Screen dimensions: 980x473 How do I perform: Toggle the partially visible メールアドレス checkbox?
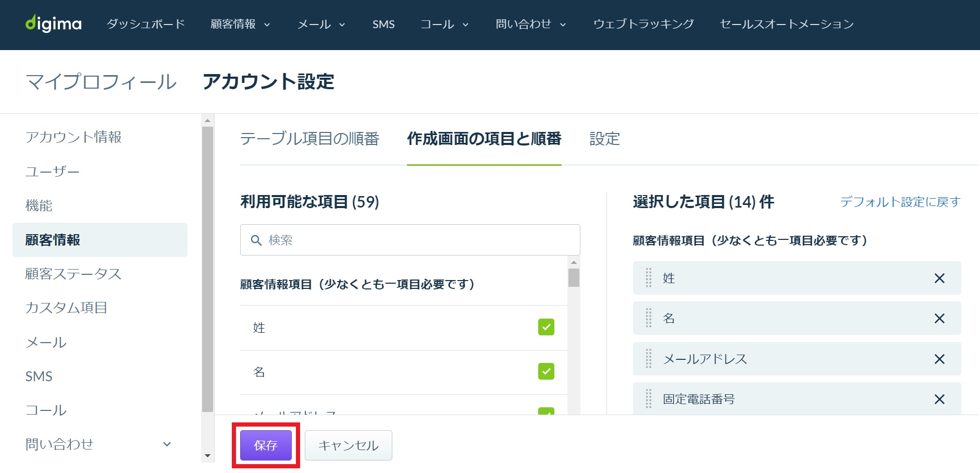546,411
